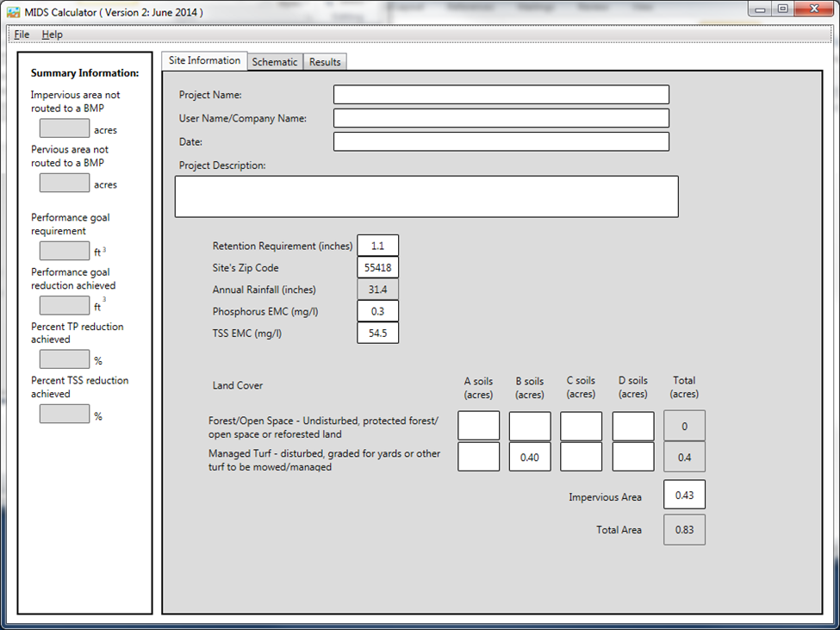This screenshot has width=840, height=630.
Task: Click Managed Turf C soils field
Action: (x=582, y=457)
